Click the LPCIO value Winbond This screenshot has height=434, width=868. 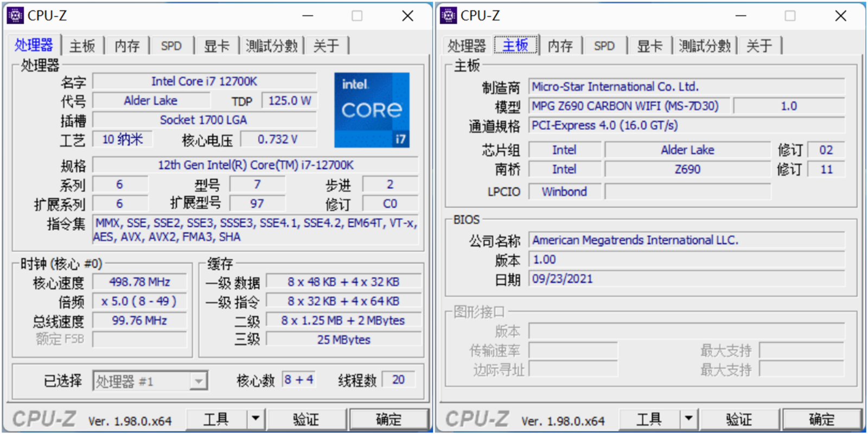coord(565,192)
